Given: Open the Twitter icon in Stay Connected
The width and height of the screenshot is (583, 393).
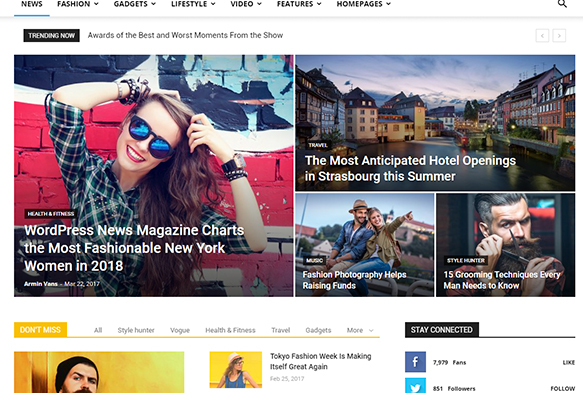Looking at the screenshot, I should (415, 386).
